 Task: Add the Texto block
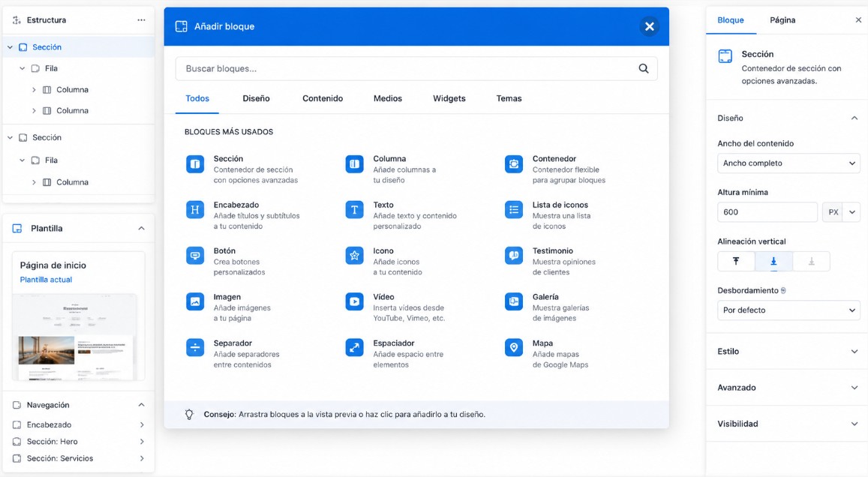(x=401, y=214)
